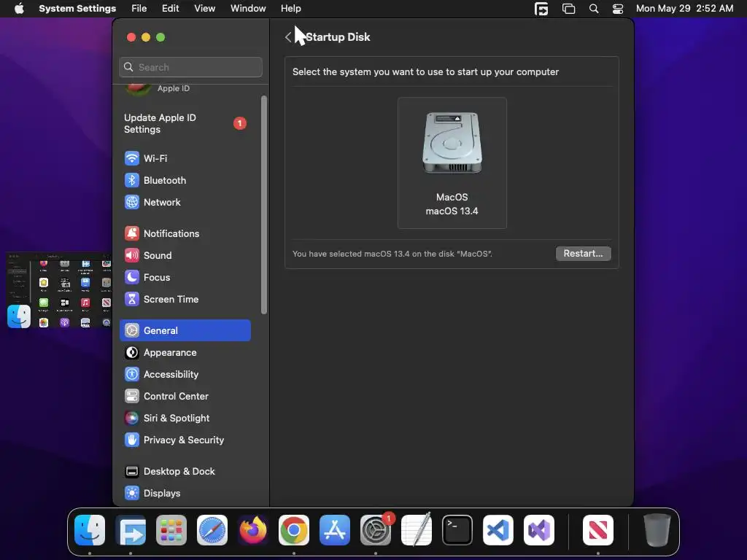
Task: Open the Help menu
Action: [290, 9]
